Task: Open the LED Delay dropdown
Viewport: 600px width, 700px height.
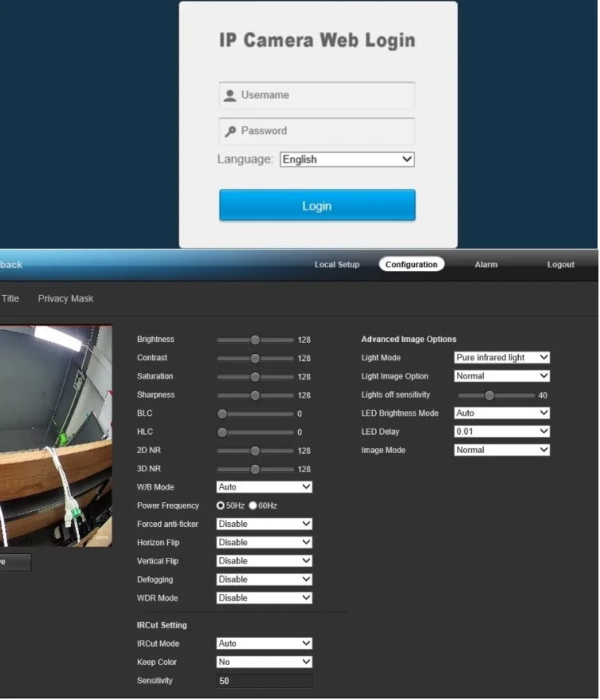Action: tap(501, 432)
